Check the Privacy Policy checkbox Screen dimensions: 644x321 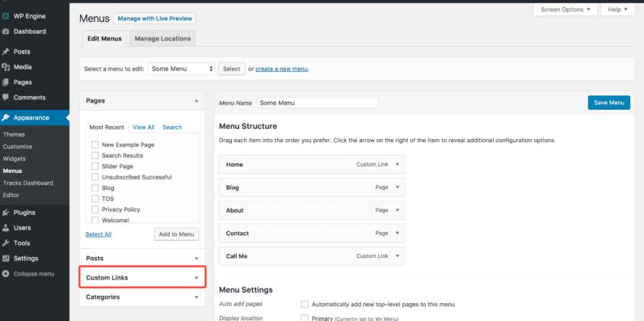(x=95, y=209)
